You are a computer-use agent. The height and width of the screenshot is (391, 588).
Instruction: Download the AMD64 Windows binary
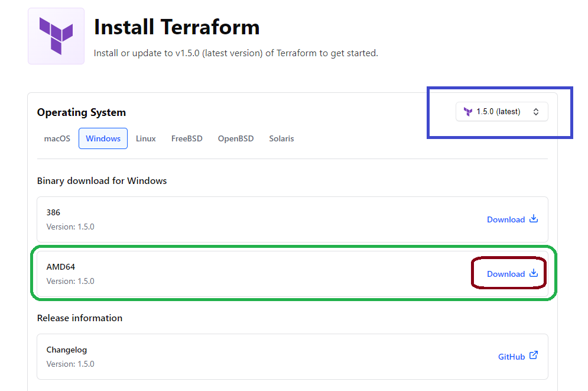coord(512,274)
